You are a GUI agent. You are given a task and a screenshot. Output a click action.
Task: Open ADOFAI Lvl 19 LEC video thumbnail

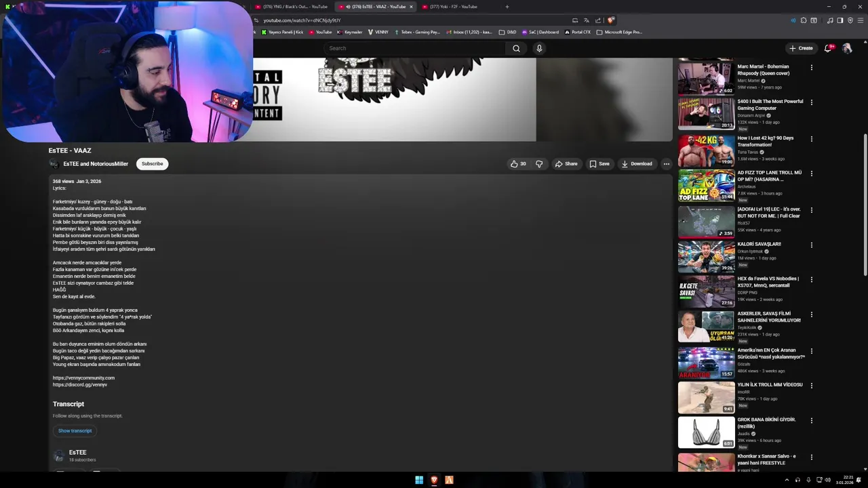click(x=706, y=222)
